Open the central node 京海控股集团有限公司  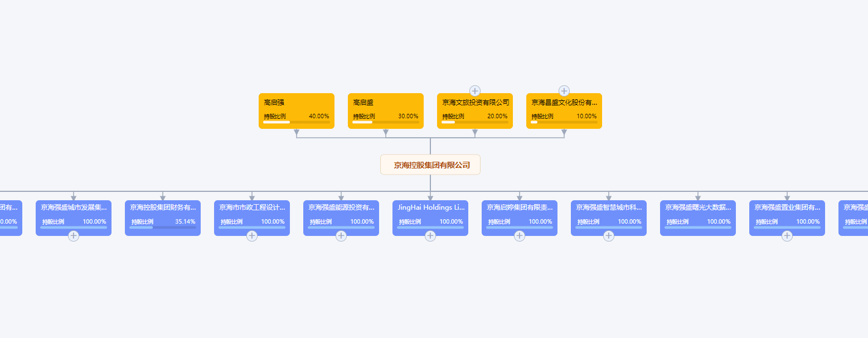(x=430, y=165)
